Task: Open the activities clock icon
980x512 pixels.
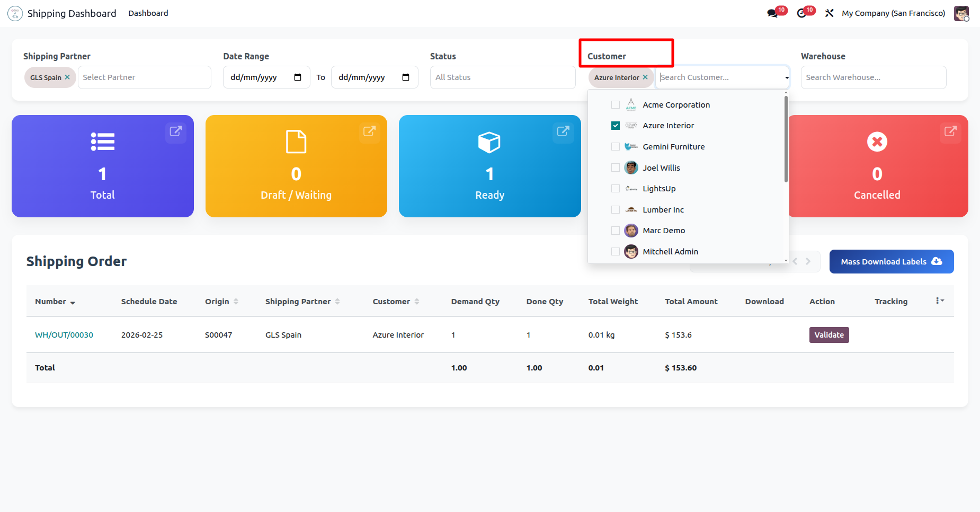Action: [801, 13]
